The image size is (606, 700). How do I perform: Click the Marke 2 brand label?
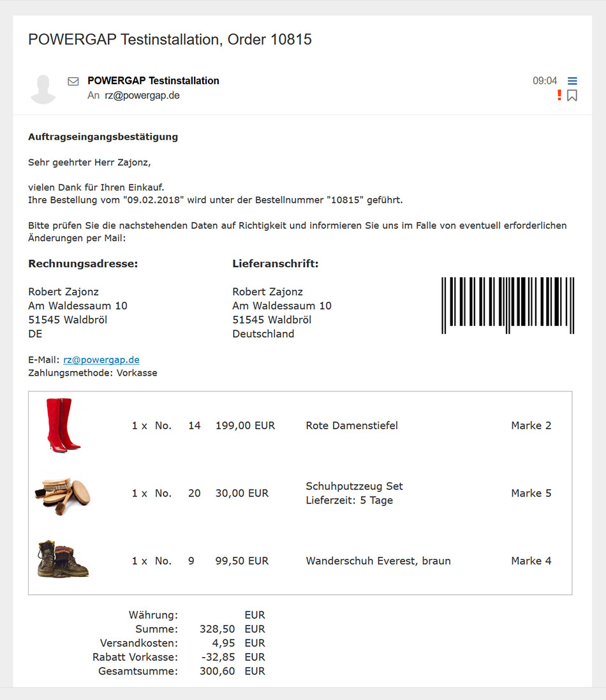point(531,426)
